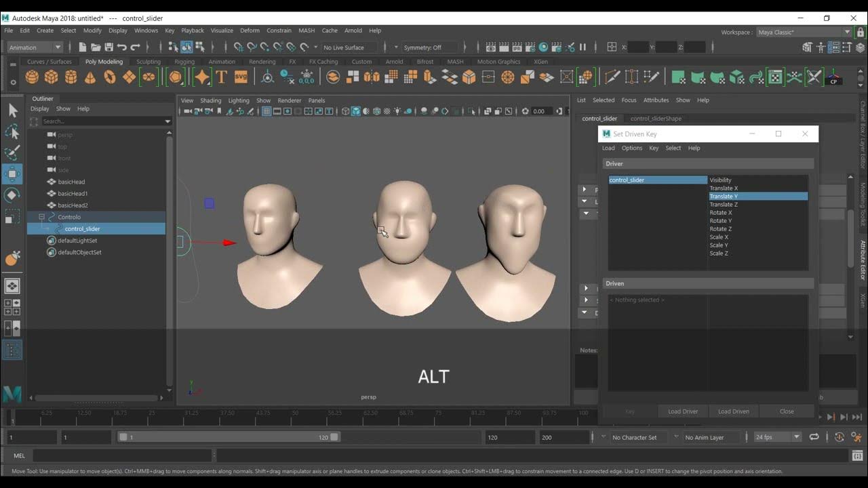The image size is (868, 488).
Task: Open the Modify menu
Action: [92, 30]
